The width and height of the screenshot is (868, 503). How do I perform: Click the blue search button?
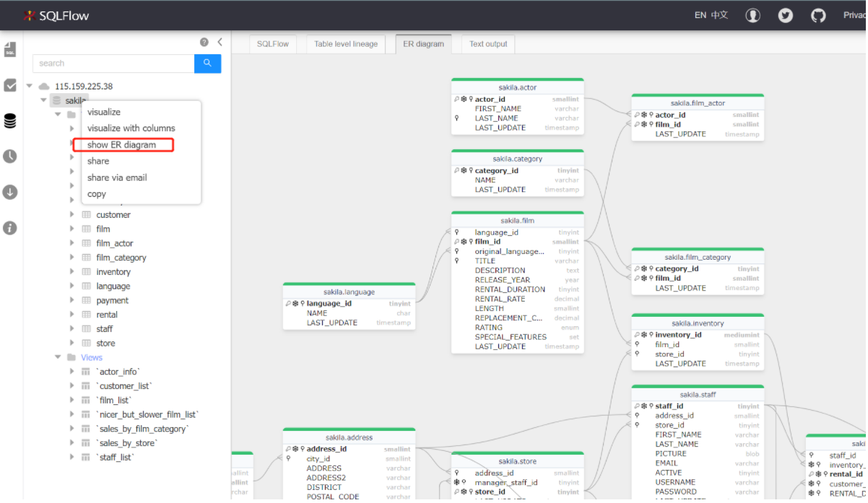pos(208,64)
